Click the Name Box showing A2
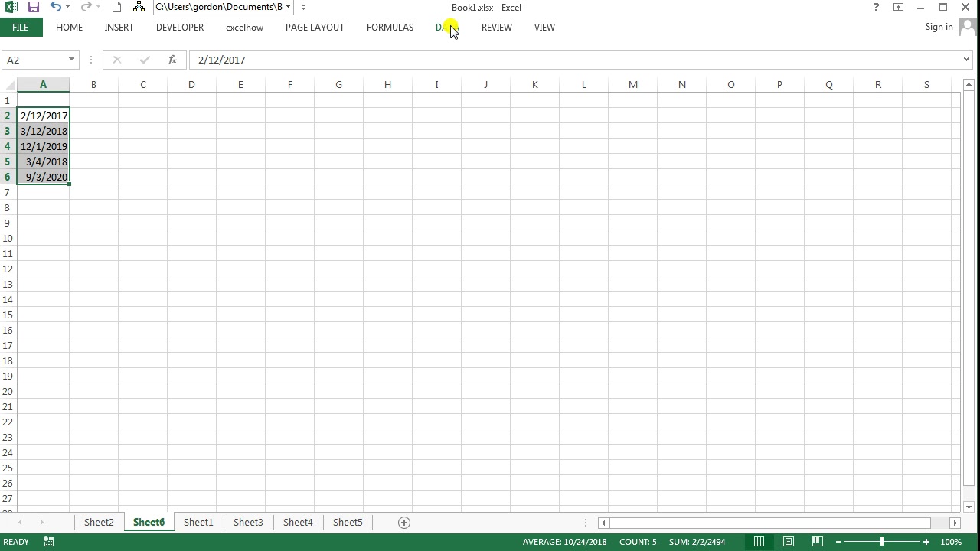 [35, 60]
